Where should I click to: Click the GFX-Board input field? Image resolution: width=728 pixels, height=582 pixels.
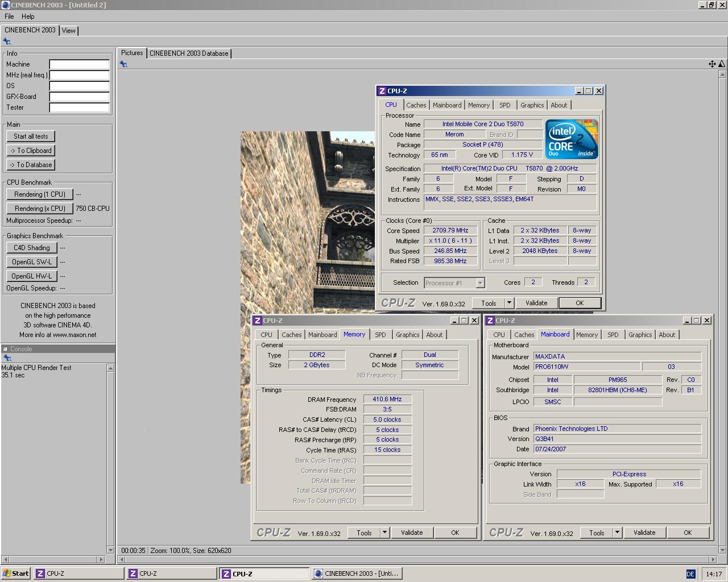79,97
